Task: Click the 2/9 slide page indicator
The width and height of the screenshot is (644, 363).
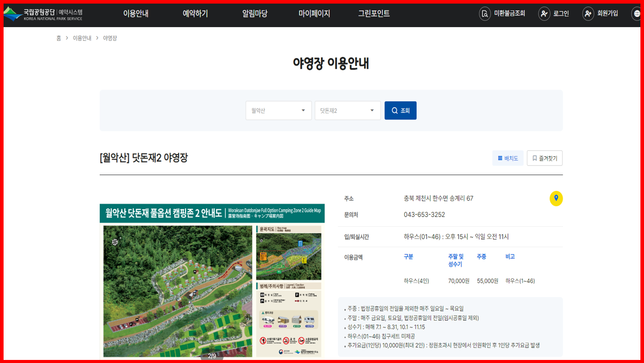Action: click(x=211, y=357)
